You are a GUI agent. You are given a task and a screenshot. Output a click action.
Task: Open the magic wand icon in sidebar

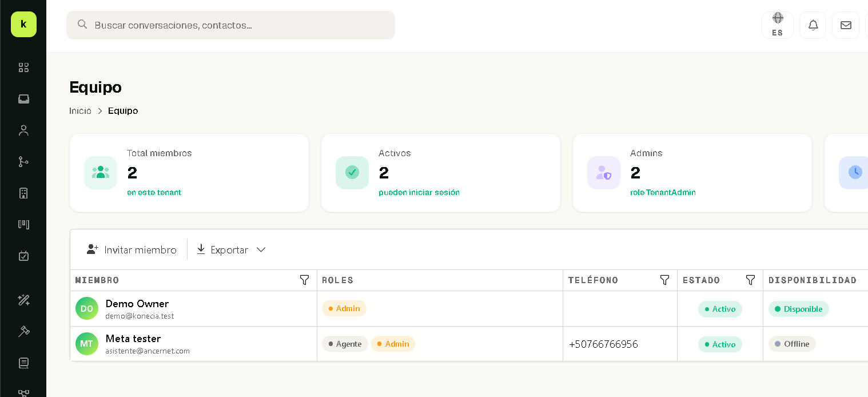[23, 300]
